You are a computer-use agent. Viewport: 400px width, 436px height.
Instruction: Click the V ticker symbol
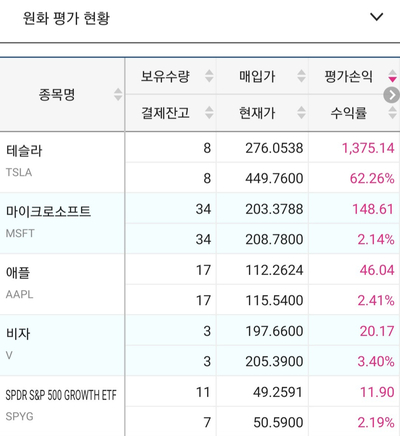point(9,355)
